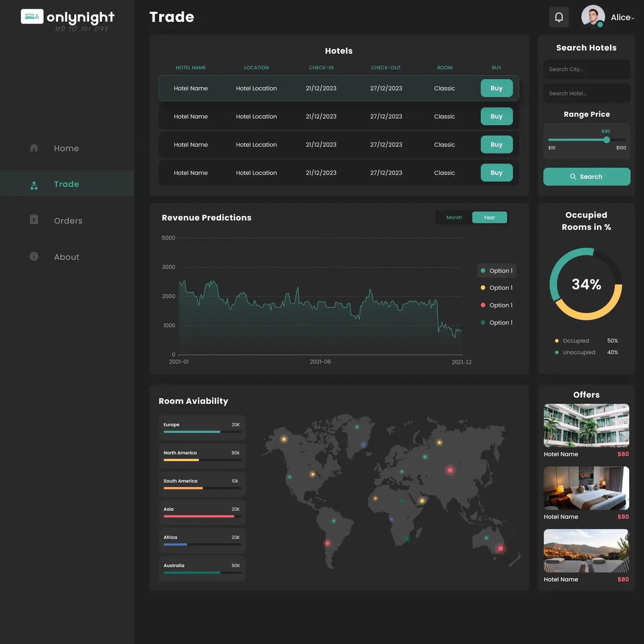Click the onlynight logo icon

32,17
